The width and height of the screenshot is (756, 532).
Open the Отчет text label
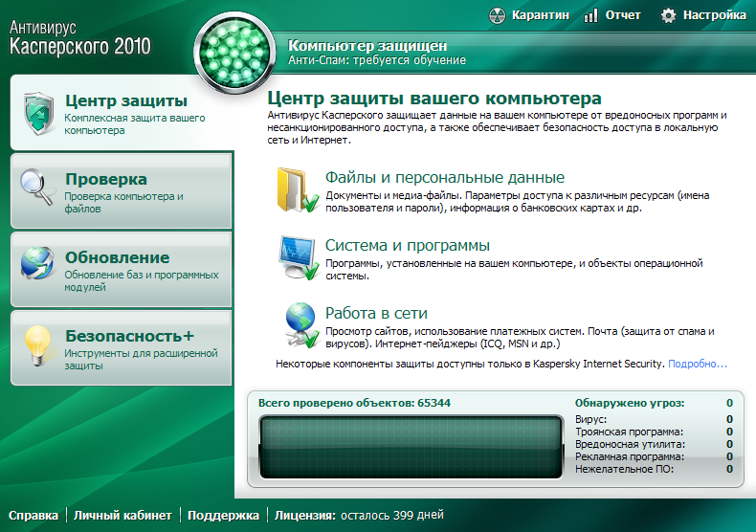623,15
